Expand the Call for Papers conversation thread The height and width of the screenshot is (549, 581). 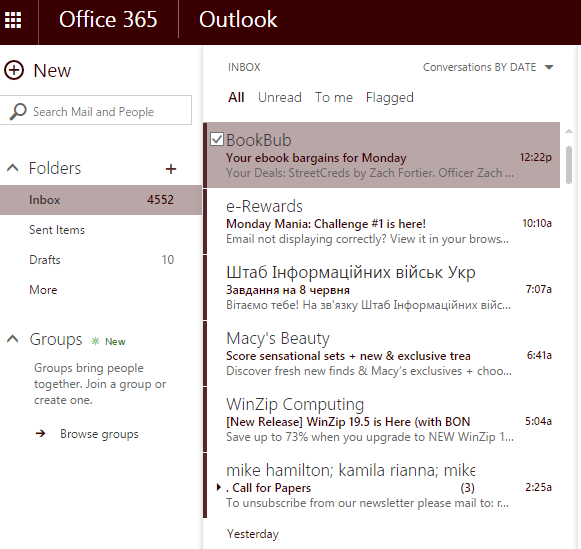219,487
